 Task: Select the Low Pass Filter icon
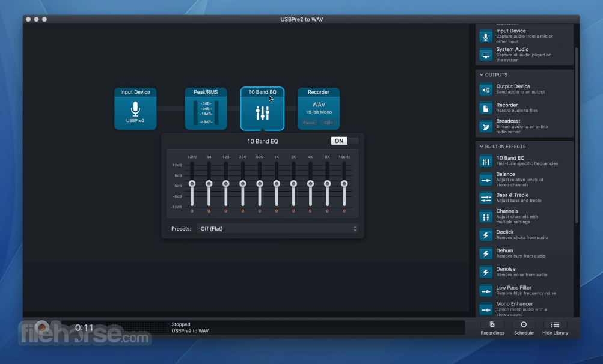click(x=486, y=291)
